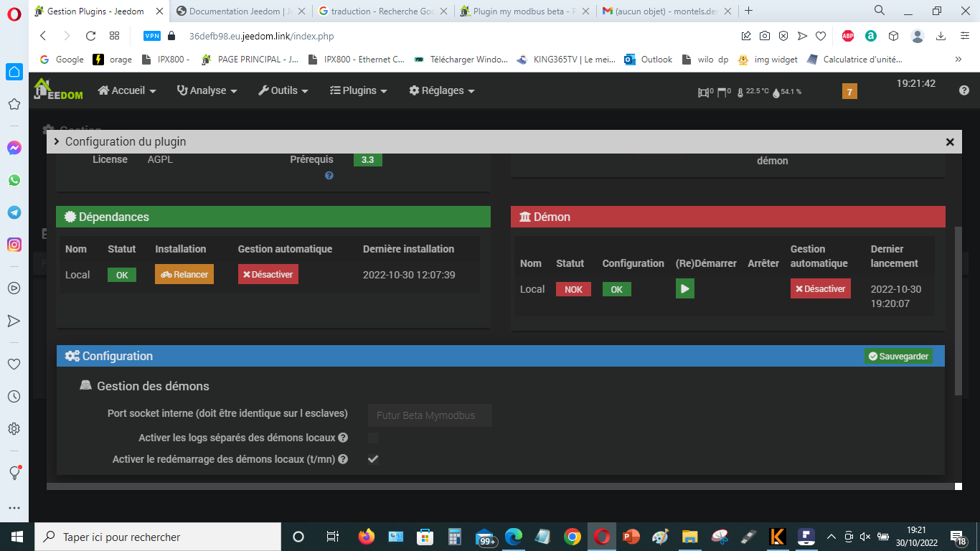Expand the Plugins dropdown menu
Viewport: 980px width, 551px height.
click(x=359, y=90)
